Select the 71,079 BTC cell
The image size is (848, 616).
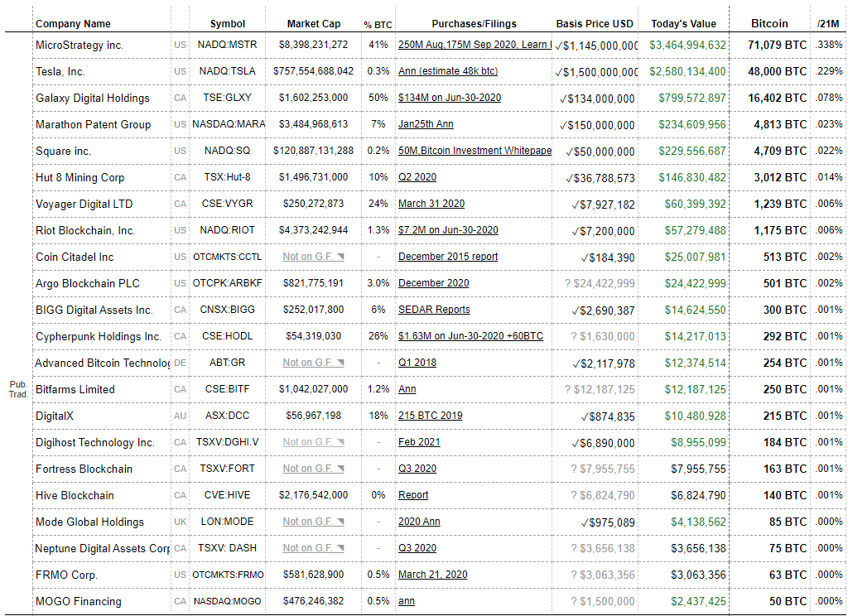click(769, 45)
